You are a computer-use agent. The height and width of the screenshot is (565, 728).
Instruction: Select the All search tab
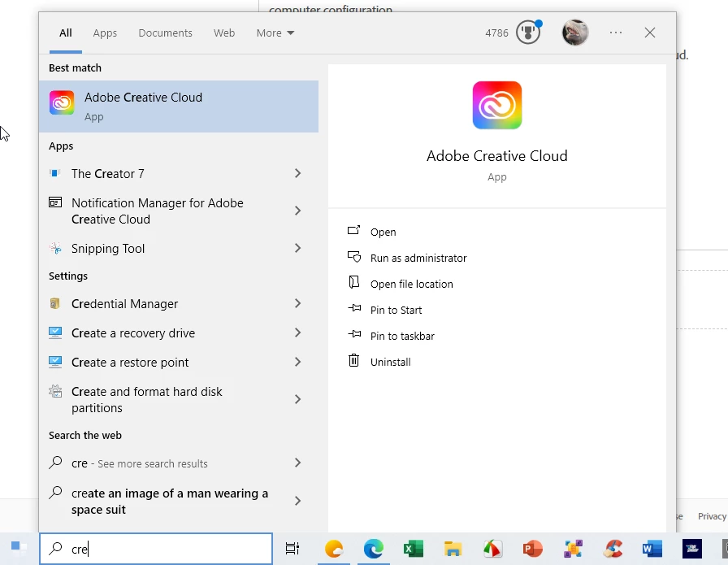pos(66,33)
